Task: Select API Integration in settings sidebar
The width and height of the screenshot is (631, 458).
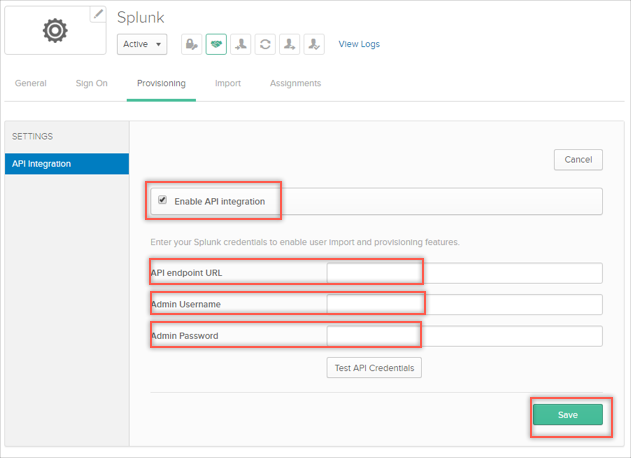Action: [66, 164]
